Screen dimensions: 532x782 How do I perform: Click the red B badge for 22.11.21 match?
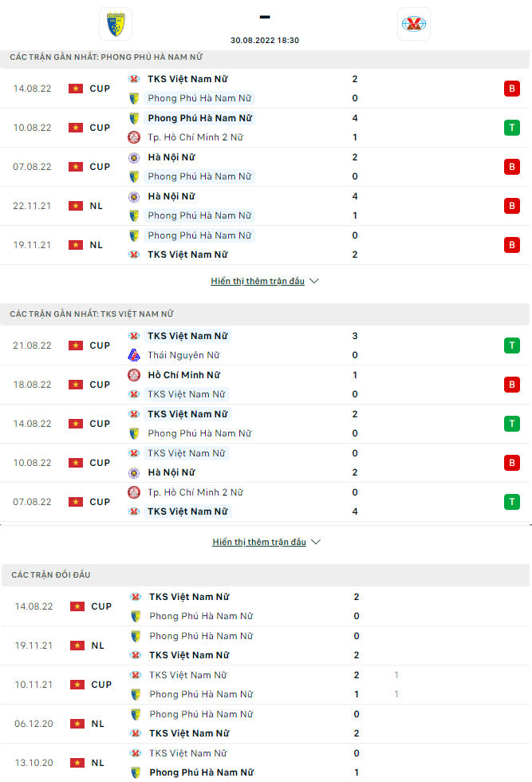[510, 206]
